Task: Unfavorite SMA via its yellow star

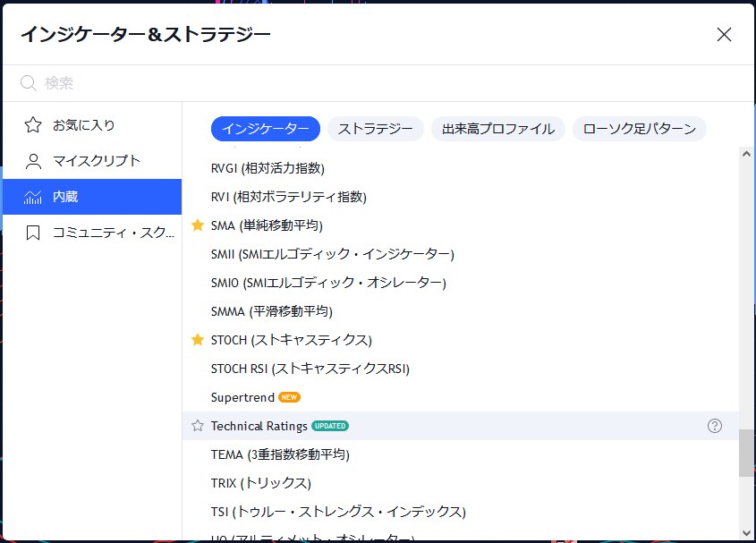Action: tap(198, 225)
